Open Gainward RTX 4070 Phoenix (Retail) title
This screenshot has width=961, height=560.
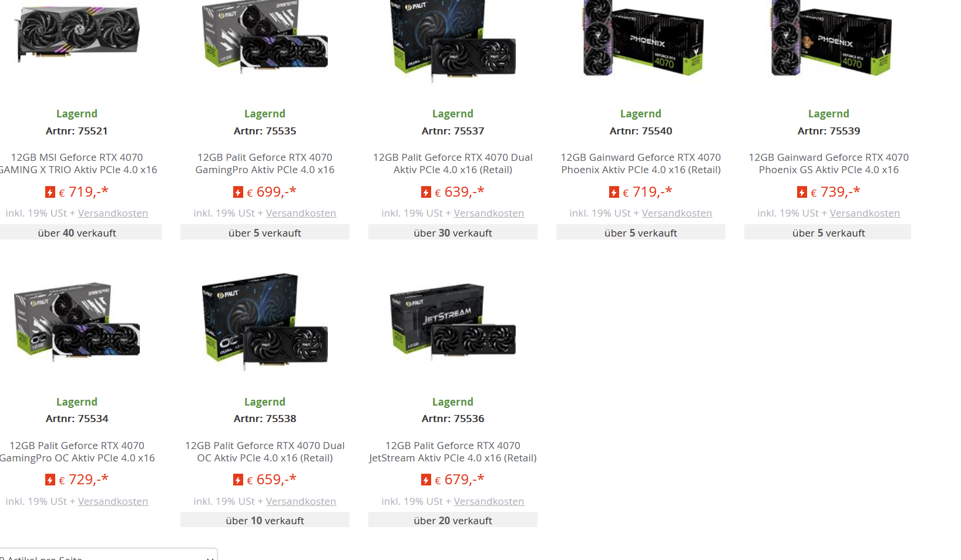pos(641,164)
